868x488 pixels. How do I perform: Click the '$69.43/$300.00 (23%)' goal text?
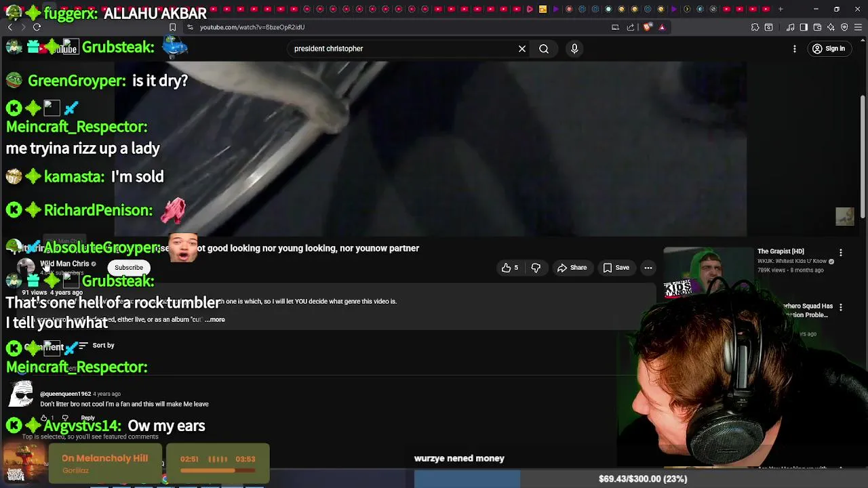(x=643, y=479)
